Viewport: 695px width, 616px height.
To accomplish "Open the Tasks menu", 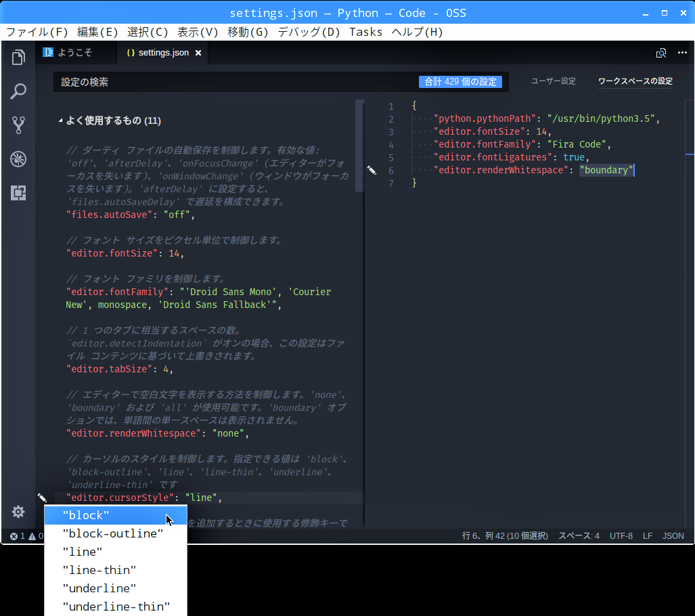I will [x=365, y=32].
